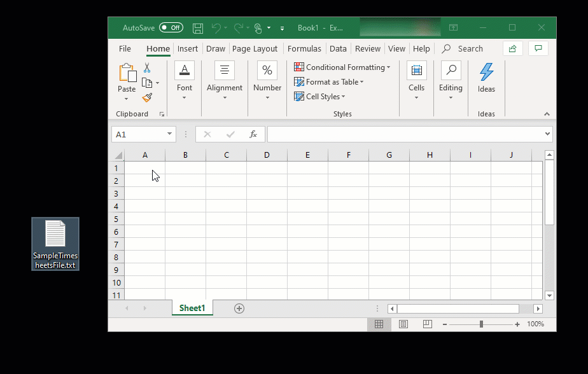Click the Redo arrow icon

pyautogui.click(x=238, y=28)
